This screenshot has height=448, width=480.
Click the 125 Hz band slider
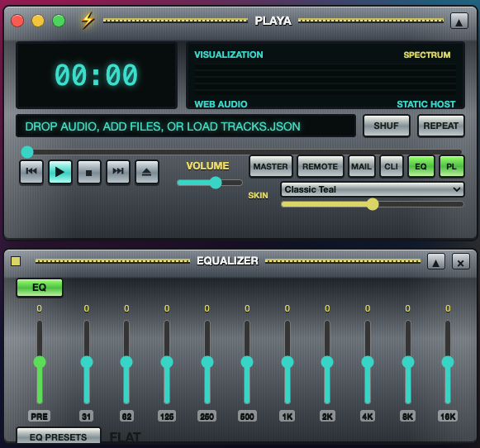pyautogui.click(x=167, y=362)
